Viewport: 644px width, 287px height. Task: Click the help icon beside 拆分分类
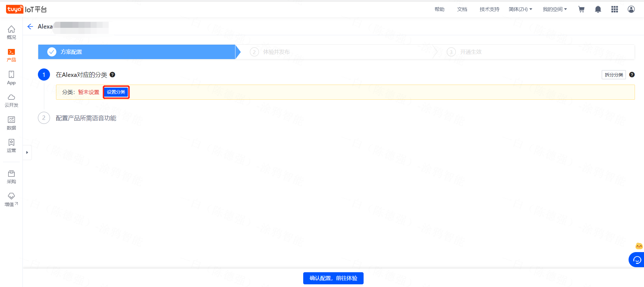pos(632,75)
